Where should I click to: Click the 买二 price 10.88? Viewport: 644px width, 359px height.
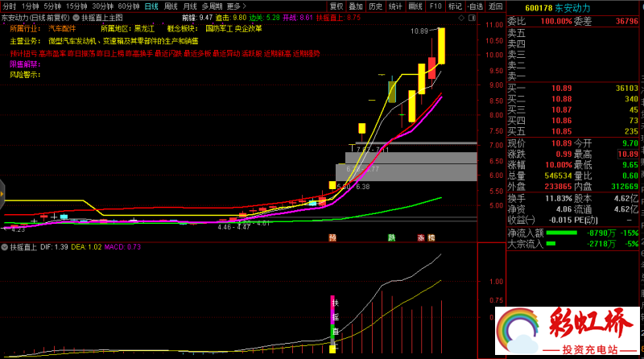[561, 99]
